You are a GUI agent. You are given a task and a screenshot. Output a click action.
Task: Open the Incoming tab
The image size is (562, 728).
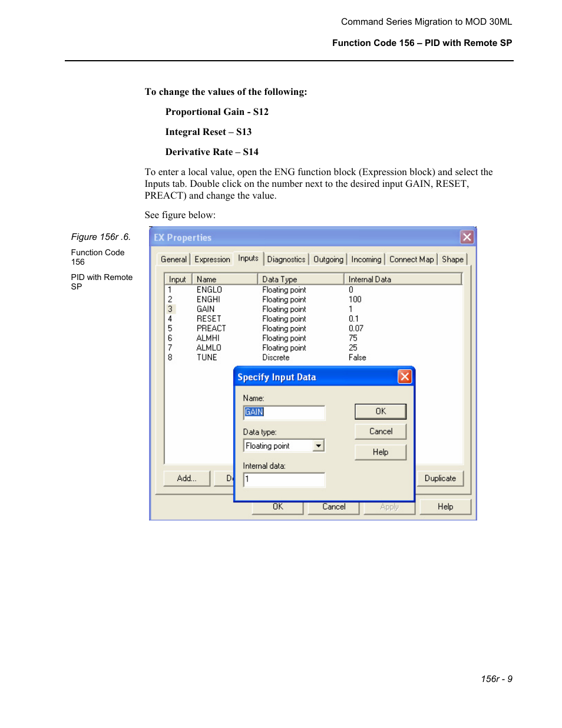(x=366, y=259)
